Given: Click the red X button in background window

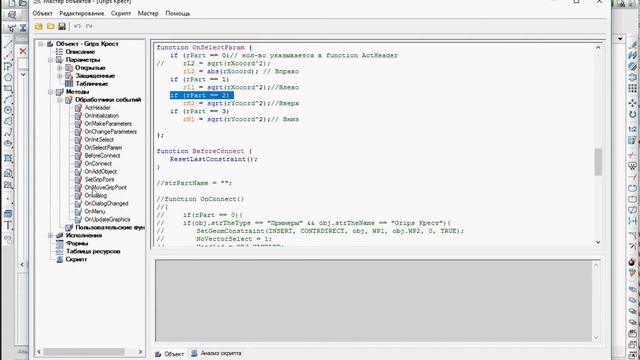Looking at the screenshot, I should coord(23,51).
